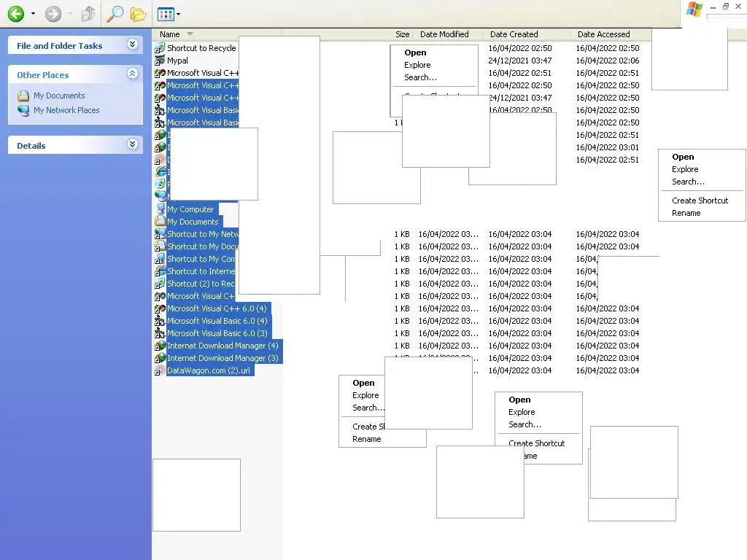Click the DataWagon.com (2).url icon
This screenshot has height=560, width=747.
pyautogui.click(x=160, y=370)
